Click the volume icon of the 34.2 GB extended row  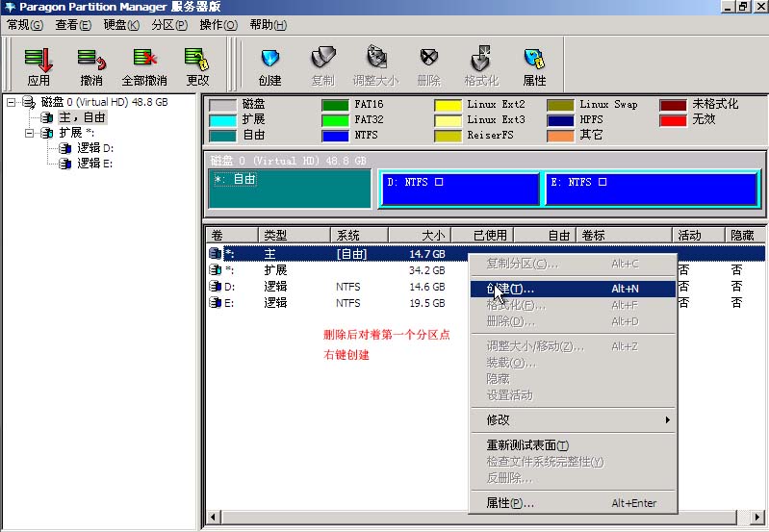(x=215, y=269)
